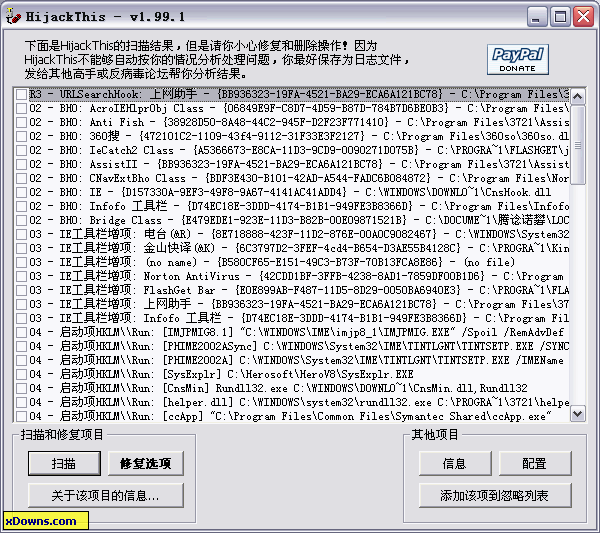Check the O2 BHO Anti Fish entry
Screen dimensions: 600x533
coord(21,122)
